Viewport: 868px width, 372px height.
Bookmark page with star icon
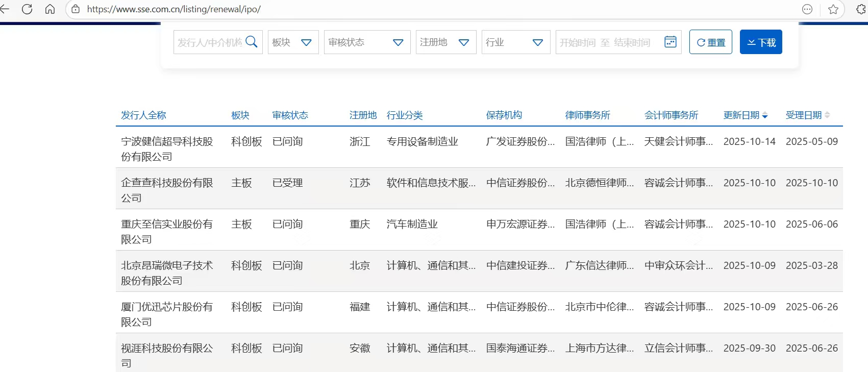pos(833,9)
